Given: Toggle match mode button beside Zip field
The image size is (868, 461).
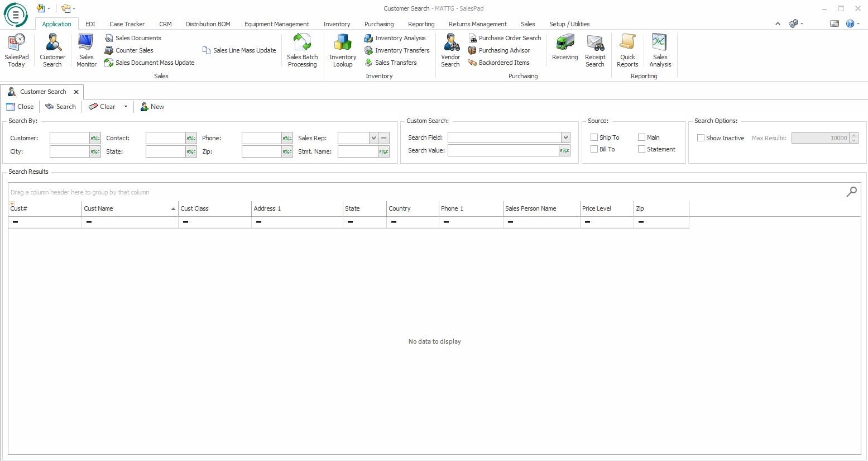Looking at the screenshot, I should pos(287,151).
